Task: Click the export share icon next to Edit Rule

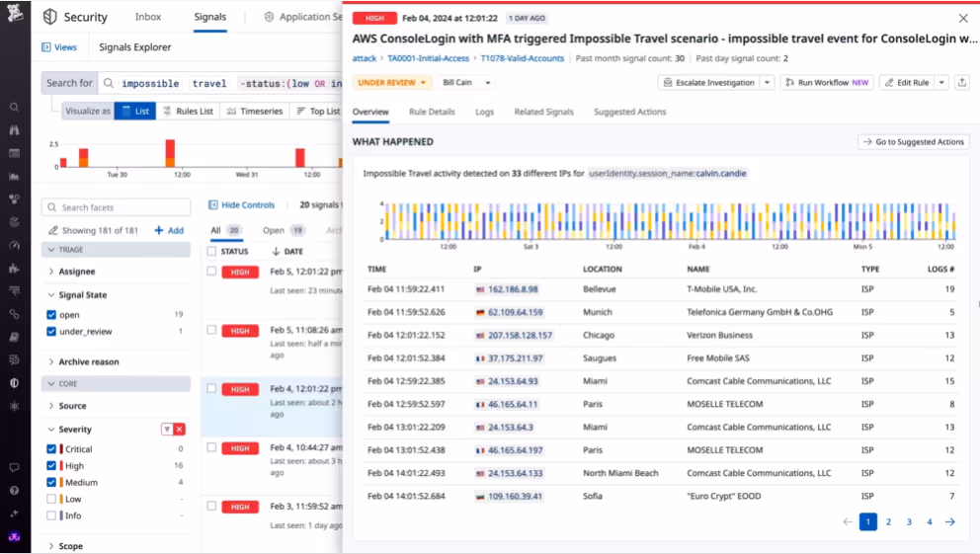Action: (x=962, y=82)
